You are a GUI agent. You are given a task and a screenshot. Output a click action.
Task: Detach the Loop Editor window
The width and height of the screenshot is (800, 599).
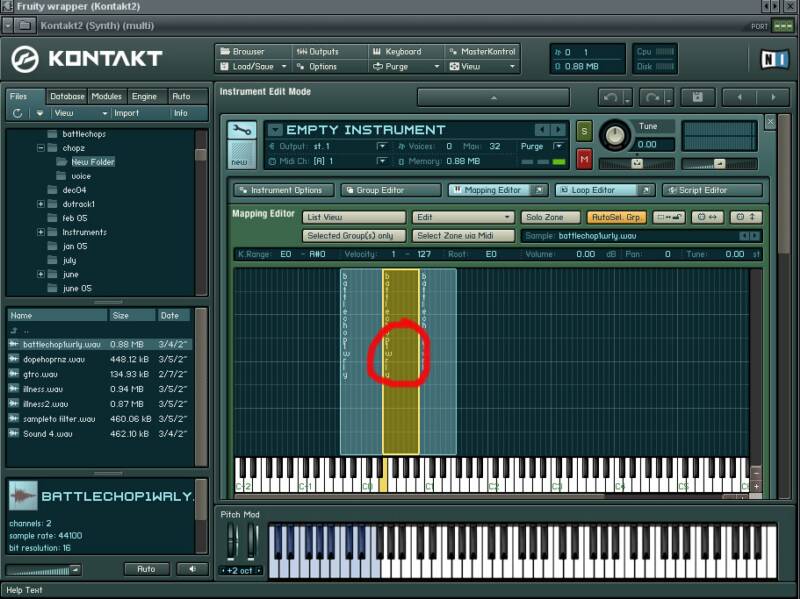pyautogui.click(x=645, y=190)
